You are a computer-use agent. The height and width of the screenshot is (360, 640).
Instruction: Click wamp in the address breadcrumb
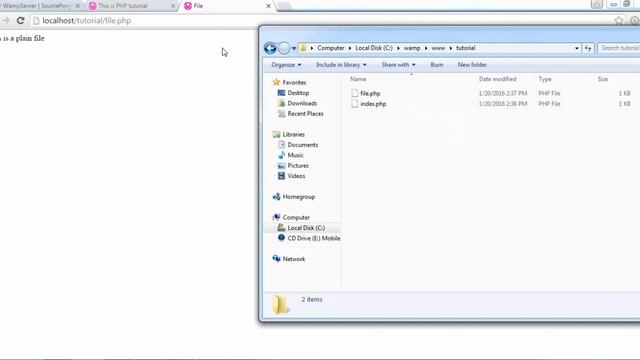coord(412,48)
